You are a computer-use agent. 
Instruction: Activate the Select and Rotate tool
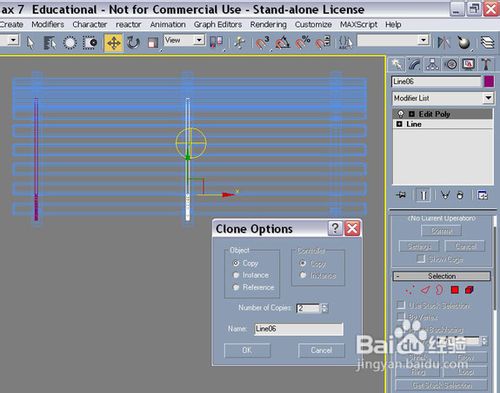coord(133,43)
